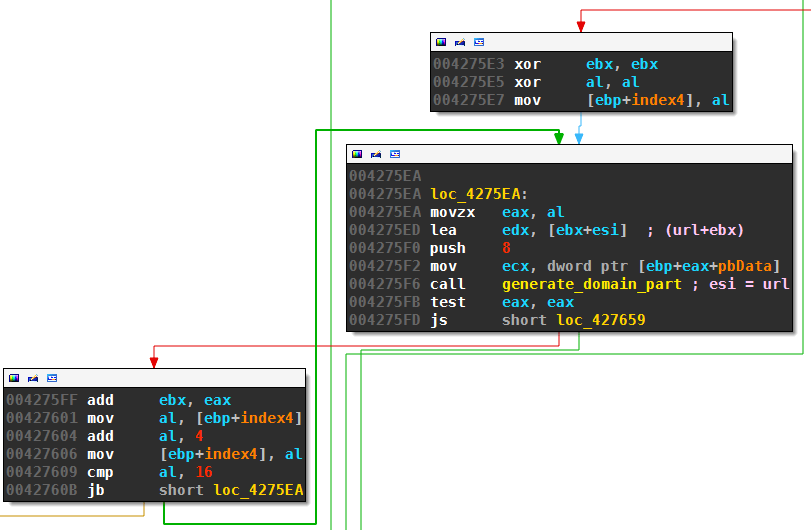Viewport: 811px width, 530px height.
Task: Click pencil edit icon on add ebx block
Action: (33, 379)
